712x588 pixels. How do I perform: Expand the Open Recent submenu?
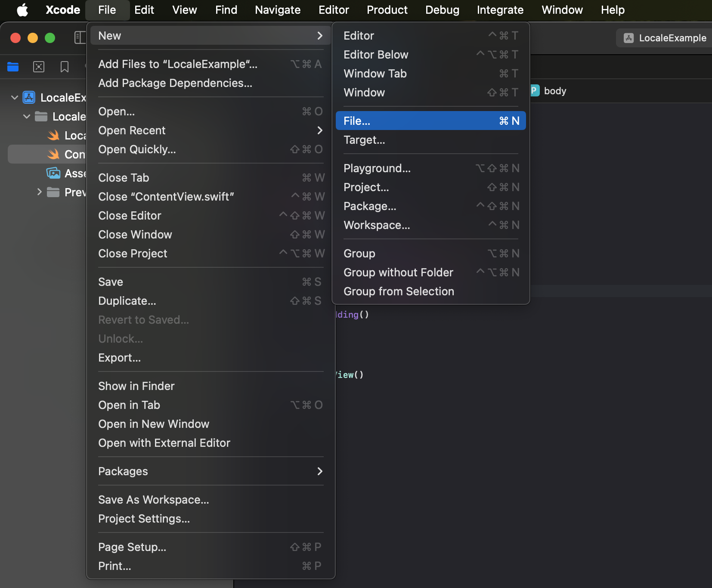(211, 130)
